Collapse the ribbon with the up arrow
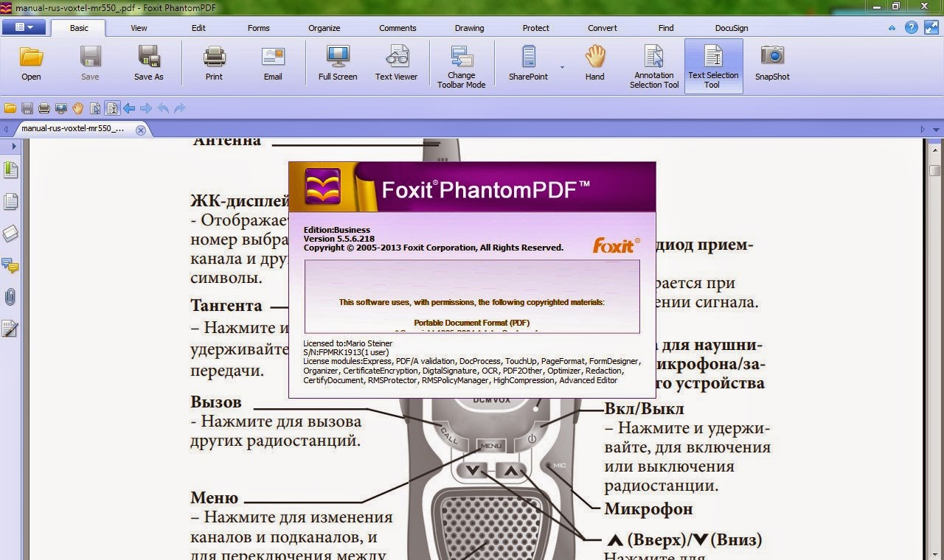Image resolution: width=944 pixels, height=560 pixels. pyautogui.click(x=892, y=28)
